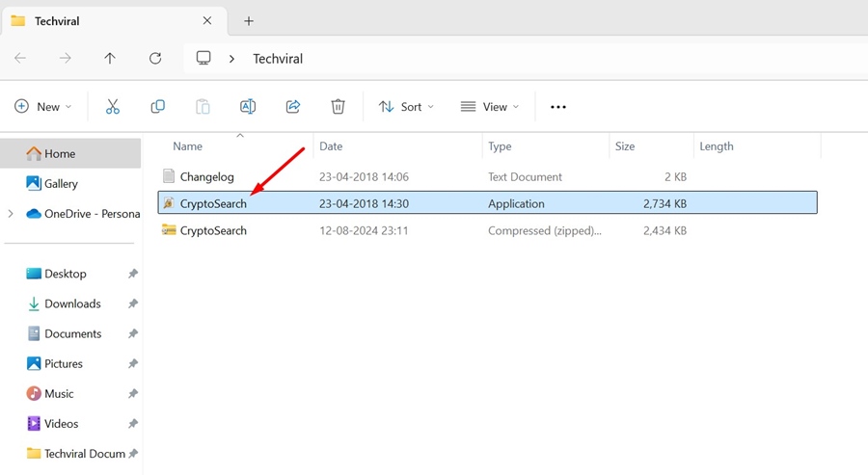Click the Delete trash icon
Image resolution: width=868 pixels, height=475 pixels.
click(x=338, y=107)
